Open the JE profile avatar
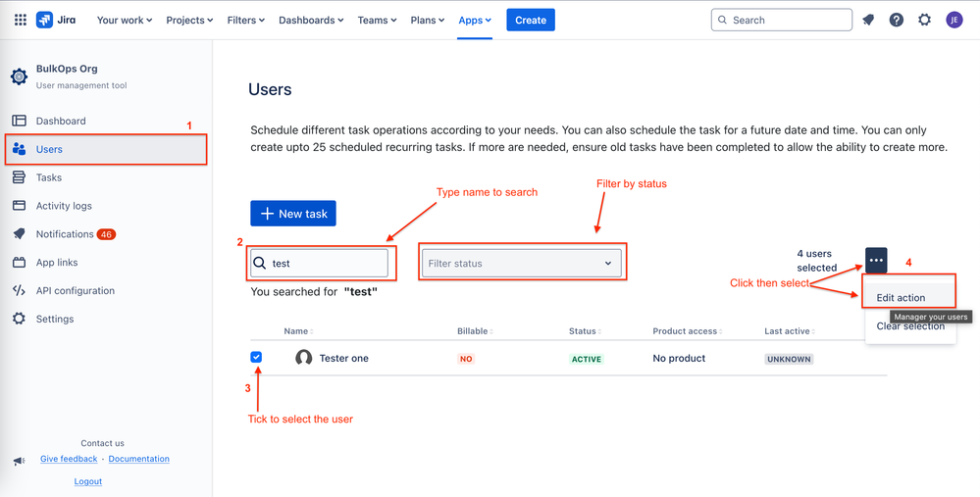Screen dimensions: 980x497 [x=954, y=20]
